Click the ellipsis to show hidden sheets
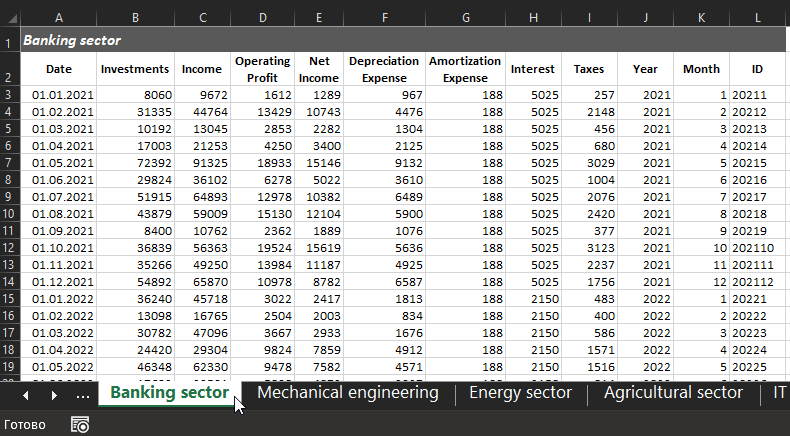Screen dimensions: 790x436 [x=83, y=395]
